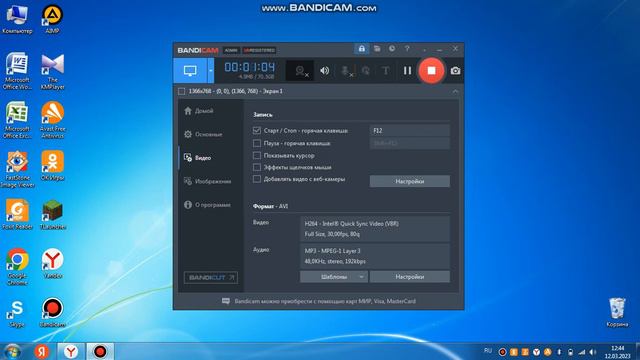Click the MP3 audio codec info box
Image resolution: width=640 pixels, height=360 pixels.
375,256
